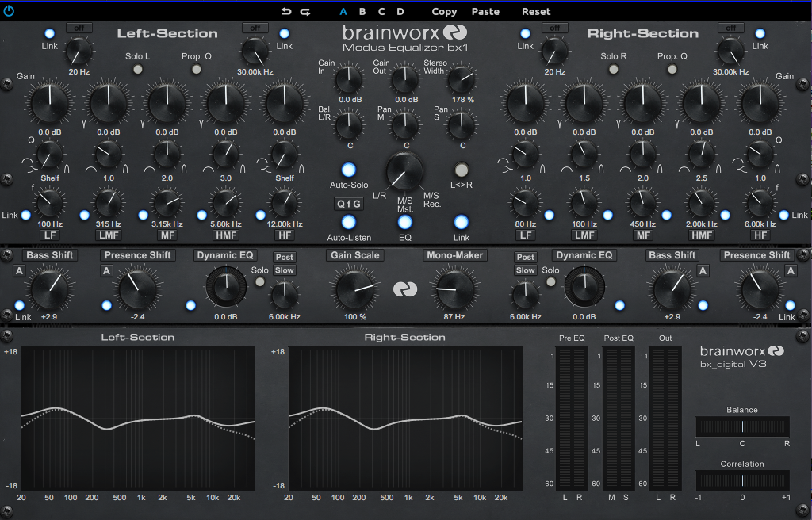
Task: Click the Pan S knob
Action: pyautogui.click(x=462, y=124)
